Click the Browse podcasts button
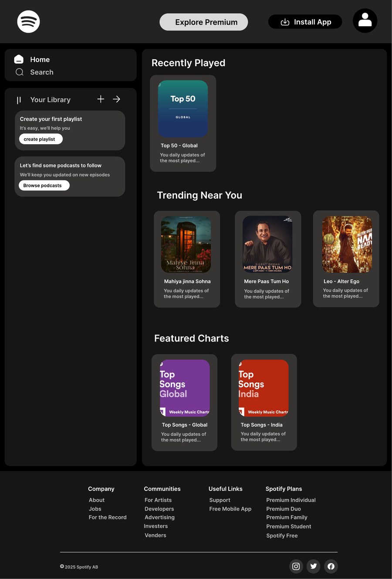This screenshot has height=579, width=392. tap(44, 185)
